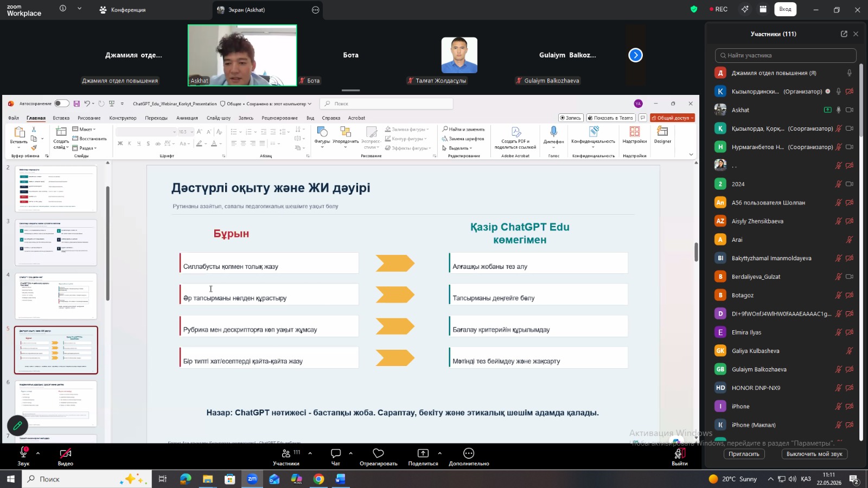Open the Дополнительно more options menu
Image resolution: width=868 pixels, height=488 pixels.
(x=469, y=457)
